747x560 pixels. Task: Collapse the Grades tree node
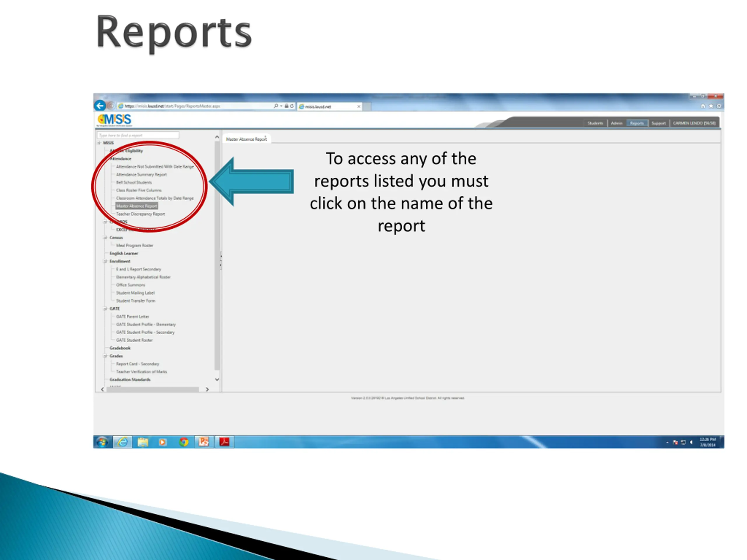105,356
